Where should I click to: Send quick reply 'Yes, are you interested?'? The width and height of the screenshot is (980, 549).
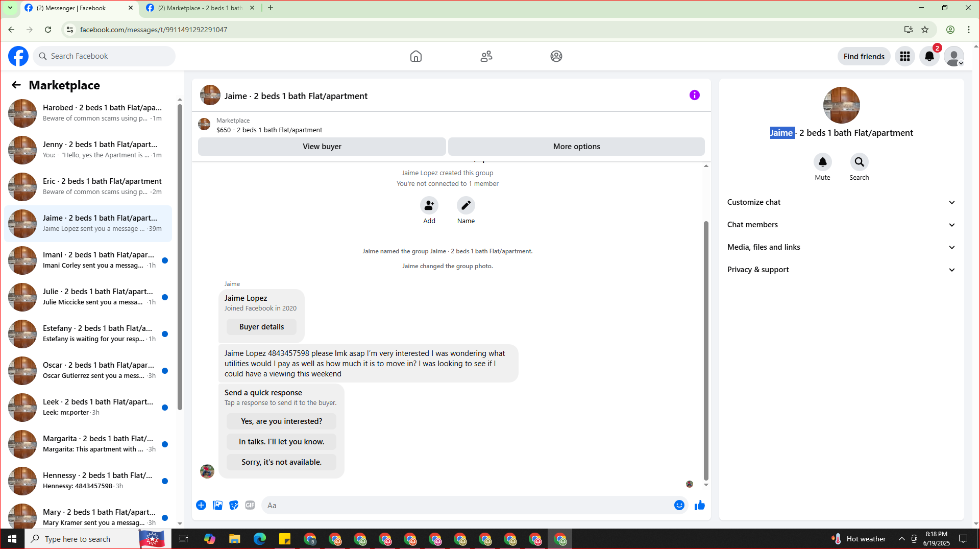(x=282, y=421)
